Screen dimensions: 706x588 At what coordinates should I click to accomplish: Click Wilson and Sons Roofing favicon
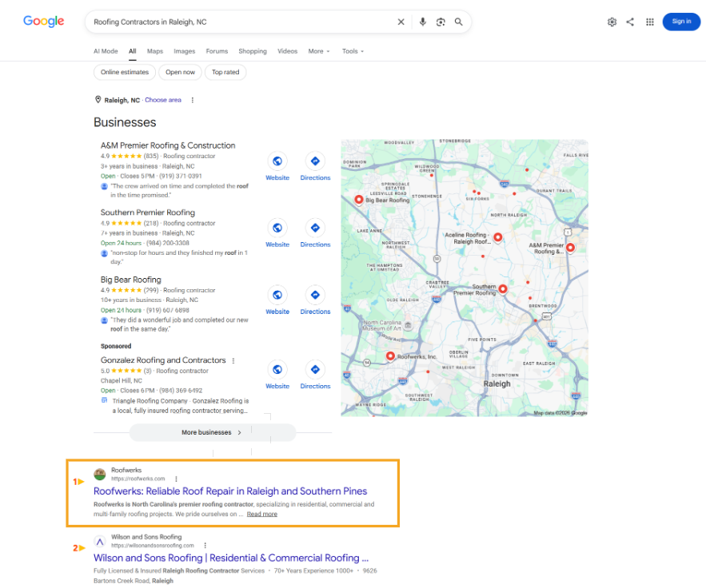tap(99, 541)
